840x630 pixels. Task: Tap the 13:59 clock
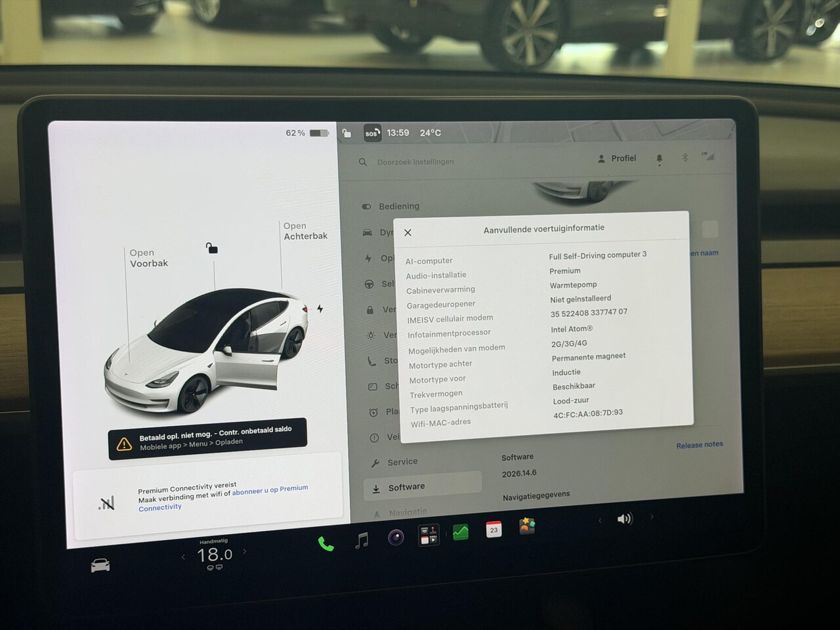[398, 133]
